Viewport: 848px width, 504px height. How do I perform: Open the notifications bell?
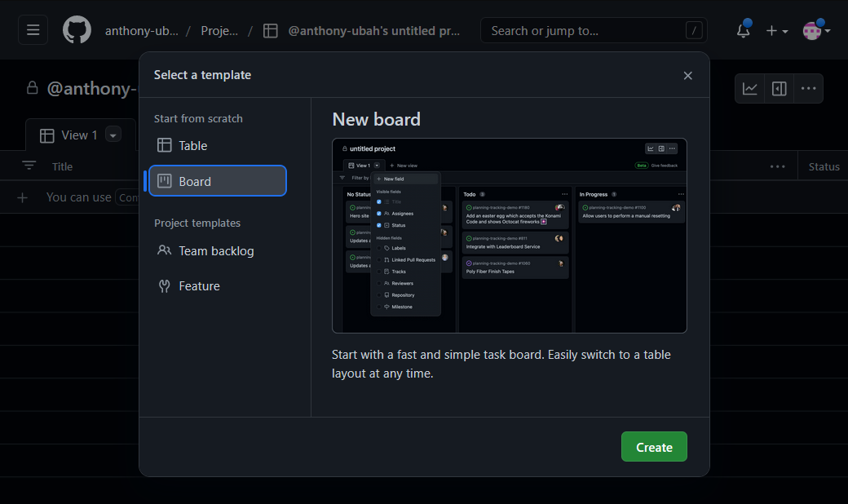point(743,31)
